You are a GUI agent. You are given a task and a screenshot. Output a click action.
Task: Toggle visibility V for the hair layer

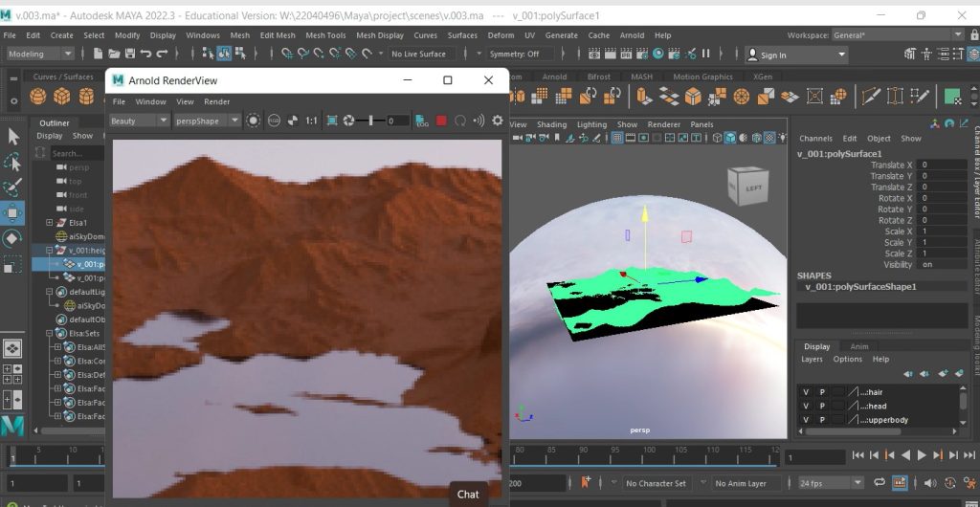coord(806,392)
